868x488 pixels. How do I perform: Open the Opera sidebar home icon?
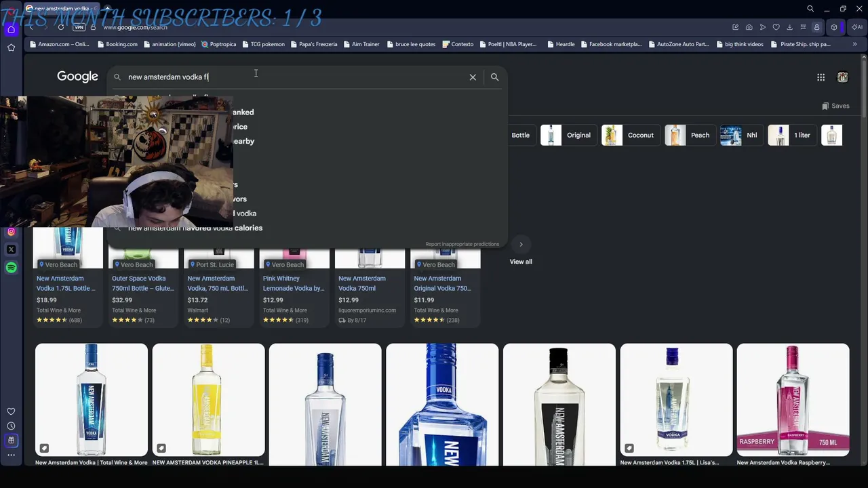[x=11, y=29]
